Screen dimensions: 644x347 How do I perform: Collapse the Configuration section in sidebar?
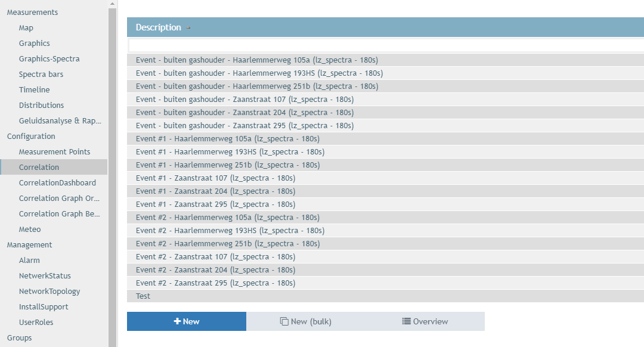(31, 136)
